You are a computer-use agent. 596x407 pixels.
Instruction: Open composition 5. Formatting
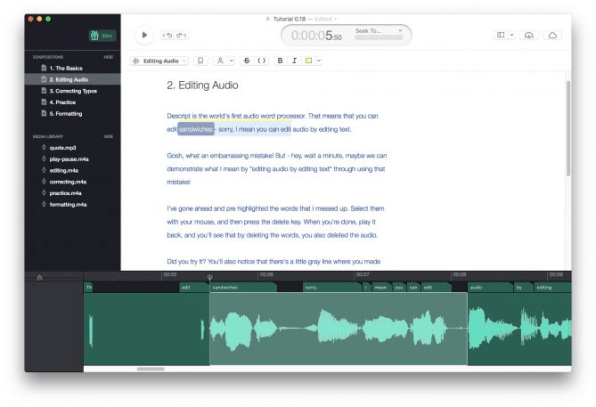(66, 114)
